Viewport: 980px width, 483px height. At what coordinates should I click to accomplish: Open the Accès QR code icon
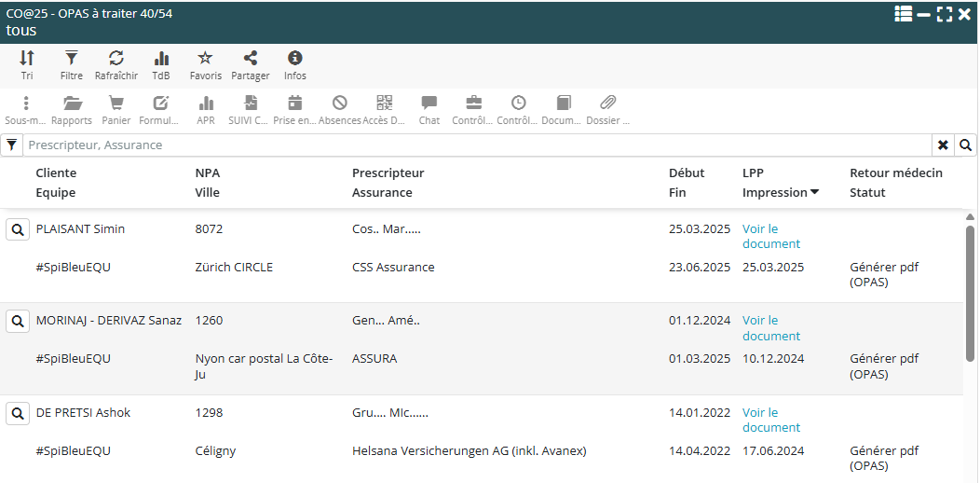point(385,103)
